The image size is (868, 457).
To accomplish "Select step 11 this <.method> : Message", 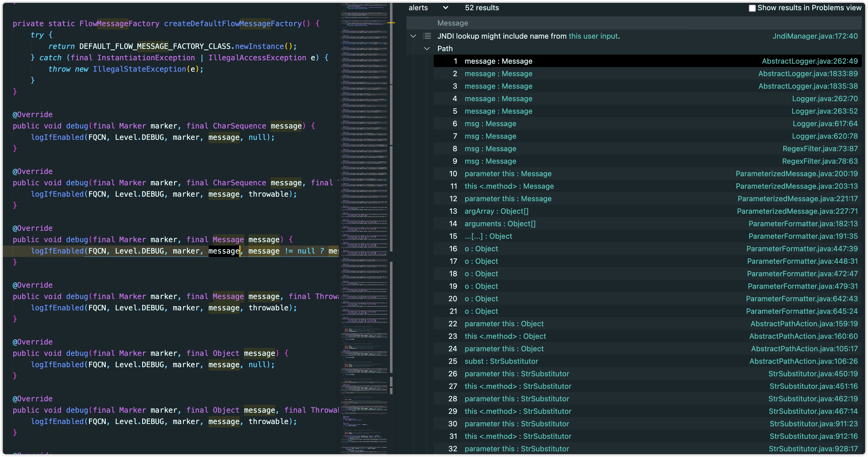I will 647,186.
